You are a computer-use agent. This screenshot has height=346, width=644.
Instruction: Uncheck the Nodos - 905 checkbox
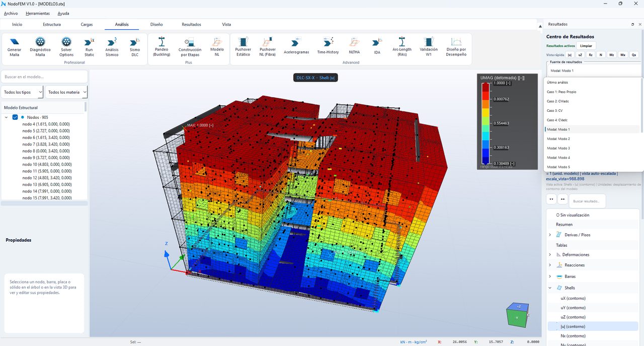[15, 117]
